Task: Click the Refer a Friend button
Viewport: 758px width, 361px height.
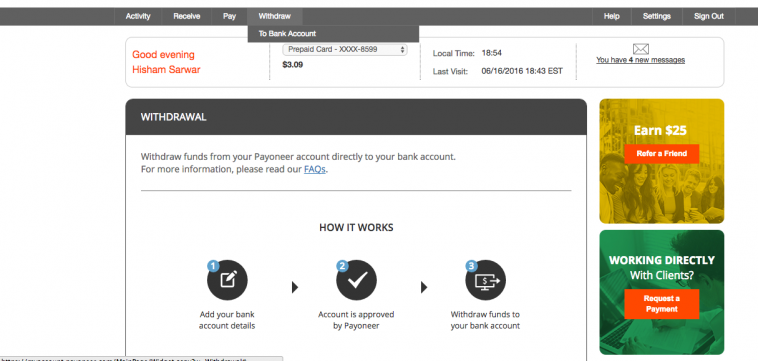Action: tap(662, 154)
